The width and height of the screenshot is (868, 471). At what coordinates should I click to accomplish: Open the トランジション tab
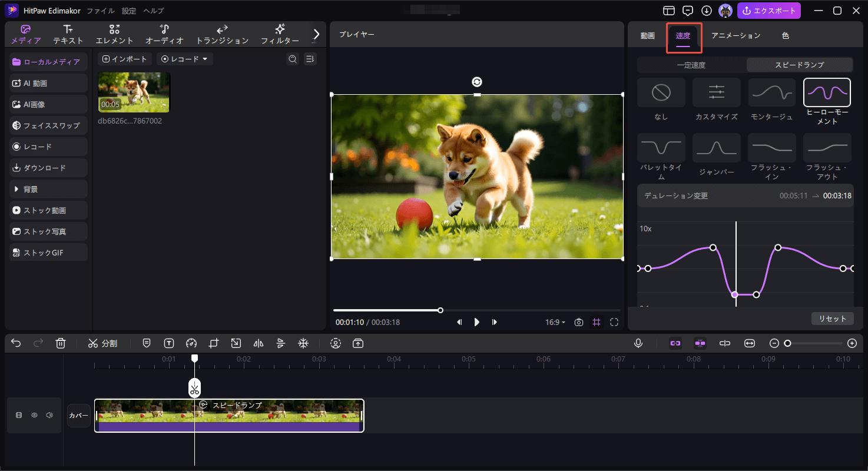point(223,35)
